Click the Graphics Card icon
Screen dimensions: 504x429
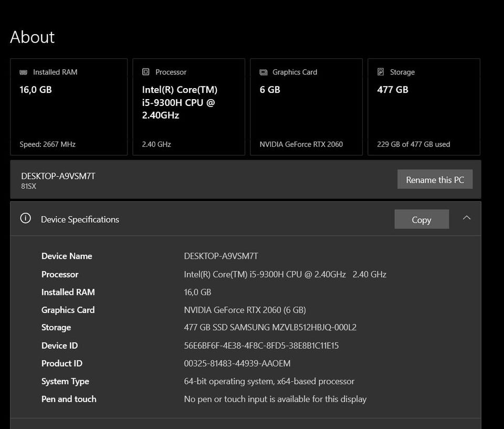264,72
